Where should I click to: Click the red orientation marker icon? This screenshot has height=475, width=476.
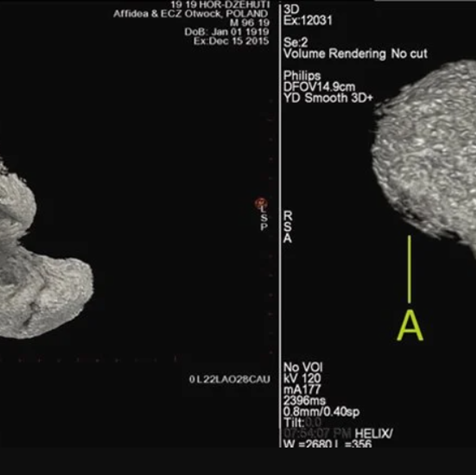pos(261,203)
